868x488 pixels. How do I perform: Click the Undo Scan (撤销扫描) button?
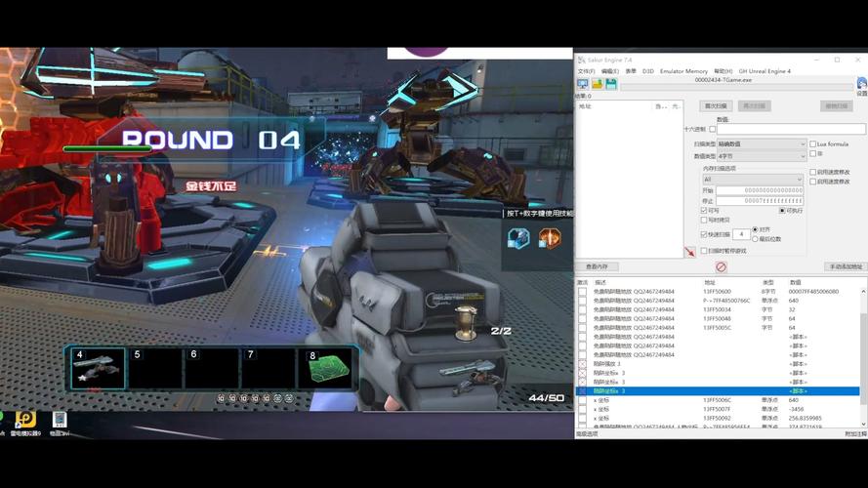(x=837, y=105)
